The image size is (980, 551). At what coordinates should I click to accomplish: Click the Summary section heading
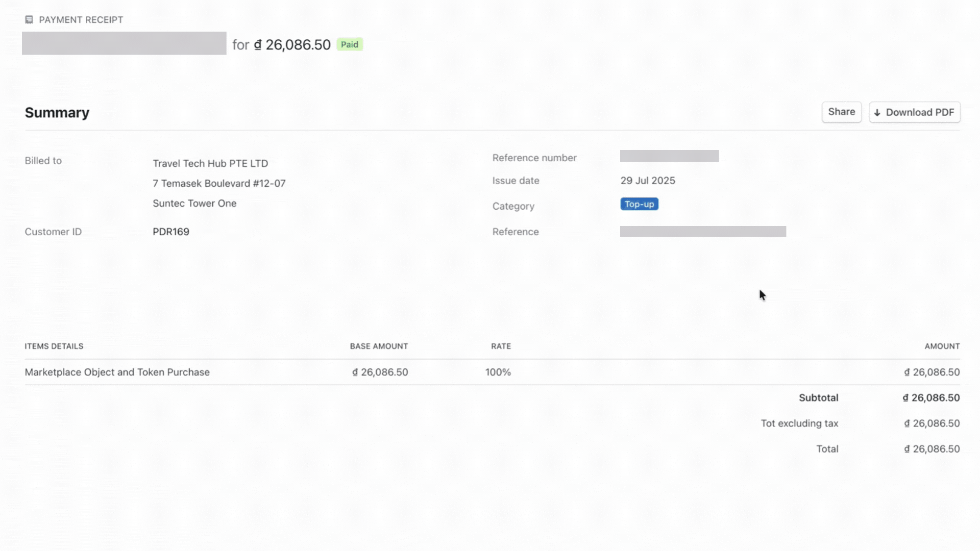point(57,113)
